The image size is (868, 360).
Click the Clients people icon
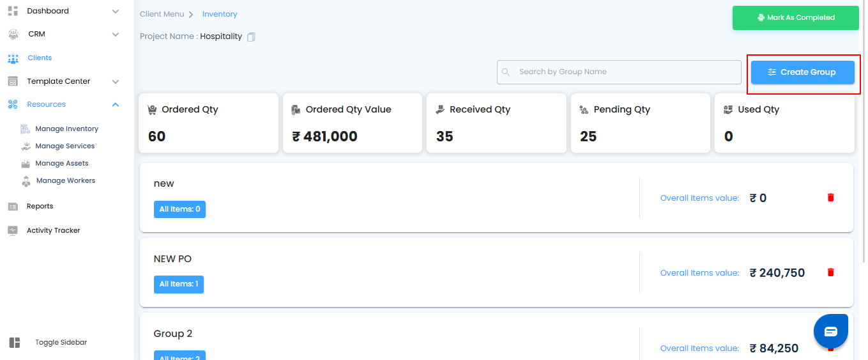tap(13, 58)
